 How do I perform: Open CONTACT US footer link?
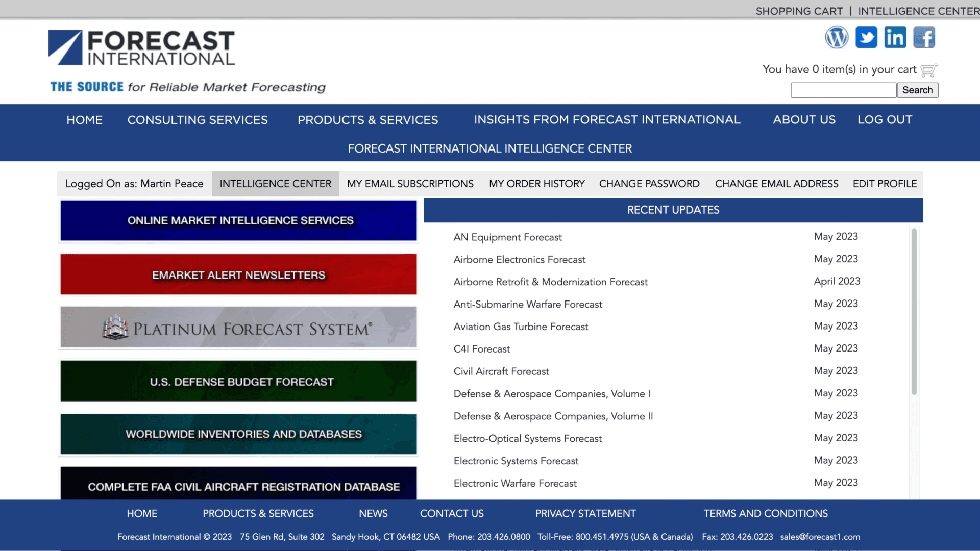[452, 514]
